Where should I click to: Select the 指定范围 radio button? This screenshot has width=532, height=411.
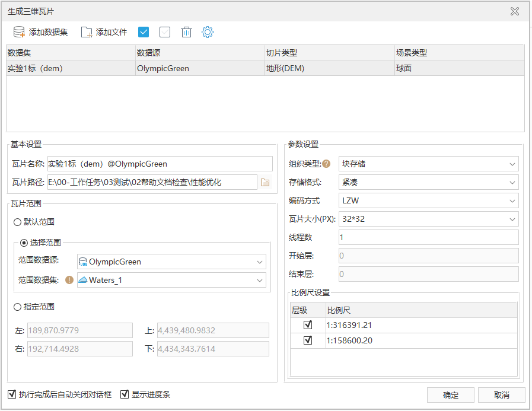pyautogui.click(x=17, y=307)
